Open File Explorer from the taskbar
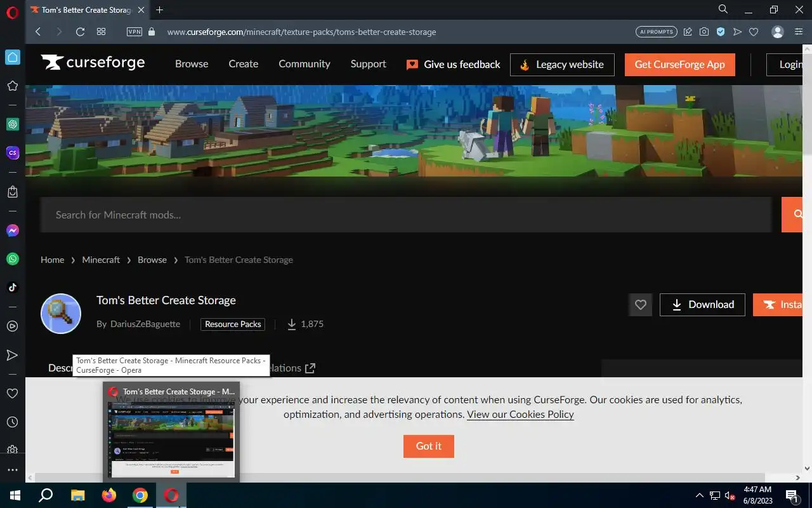Screen dimensions: 812x508 (77, 495)
